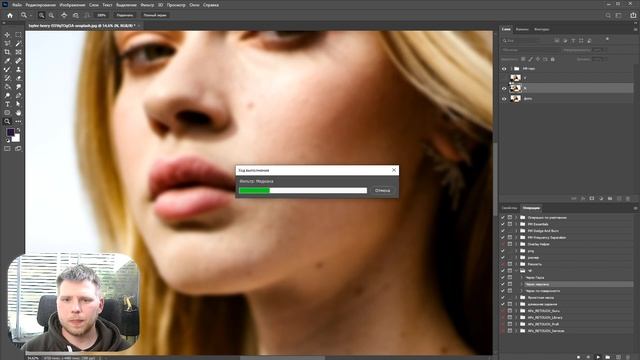
Task: Click the Home icon in options bar
Action: tap(10, 15)
